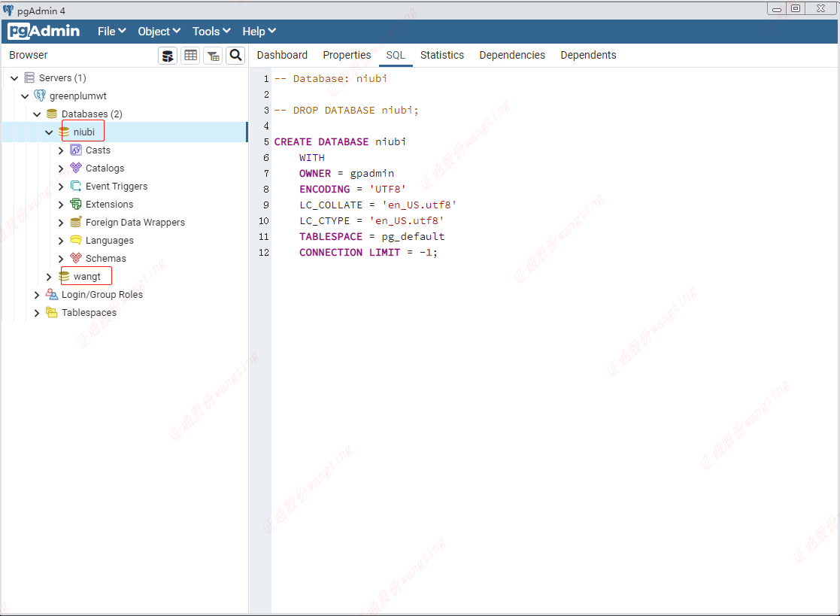Click the Extensions node icon
The height and width of the screenshot is (616, 840).
[76, 204]
